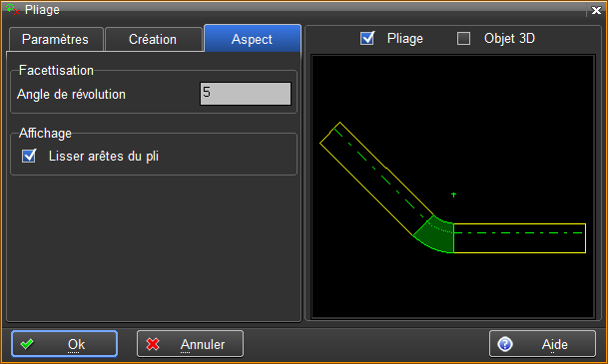The image size is (608, 364).
Task: Click the Angle de révolution input field
Action: click(246, 94)
